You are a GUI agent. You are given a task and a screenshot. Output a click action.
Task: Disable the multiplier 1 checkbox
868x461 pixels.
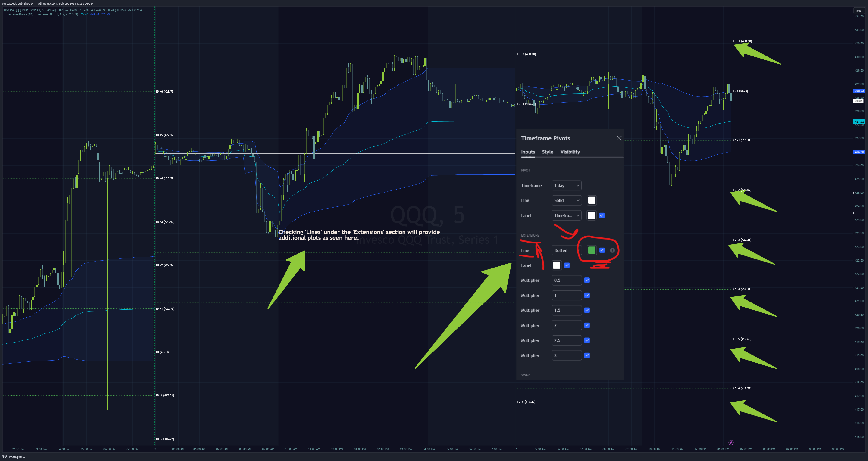click(587, 295)
